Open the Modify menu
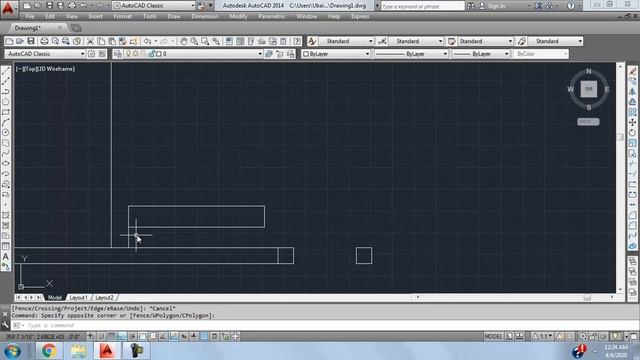Viewport: 640px width, 360px height. 238,16
